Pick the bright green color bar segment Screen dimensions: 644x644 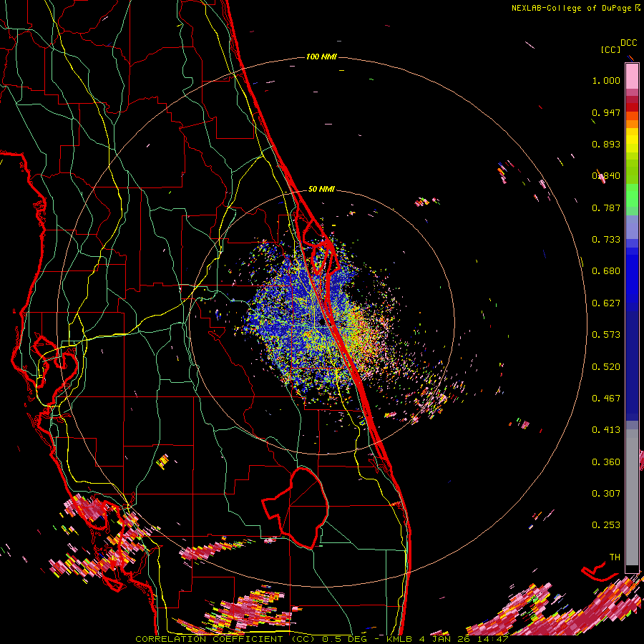click(x=632, y=195)
